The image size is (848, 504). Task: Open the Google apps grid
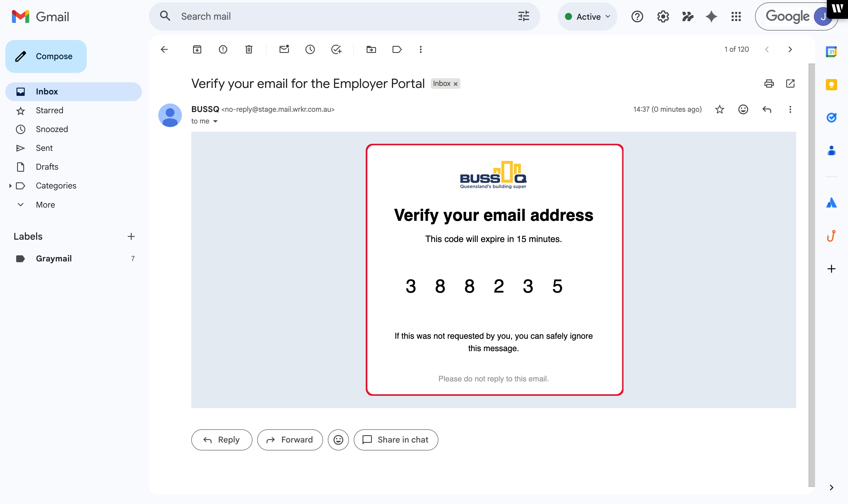point(736,16)
